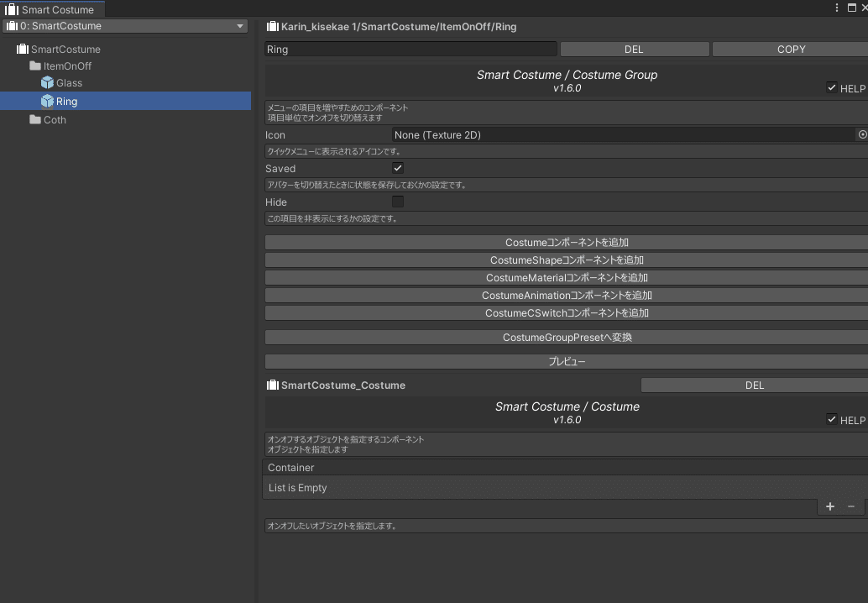868x603 pixels.
Task: Select the Coth item in tree
Action: 55,120
